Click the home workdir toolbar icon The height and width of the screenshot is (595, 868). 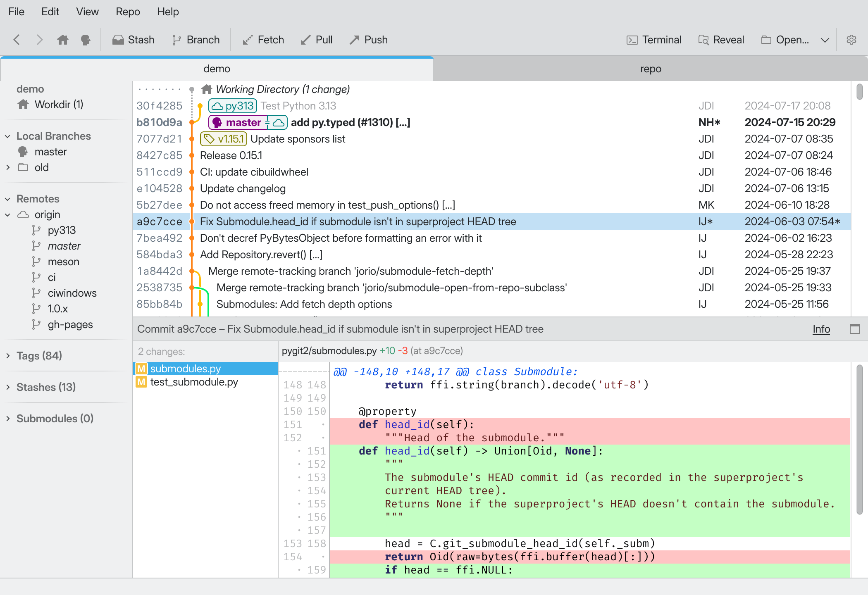(x=63, y=40)
